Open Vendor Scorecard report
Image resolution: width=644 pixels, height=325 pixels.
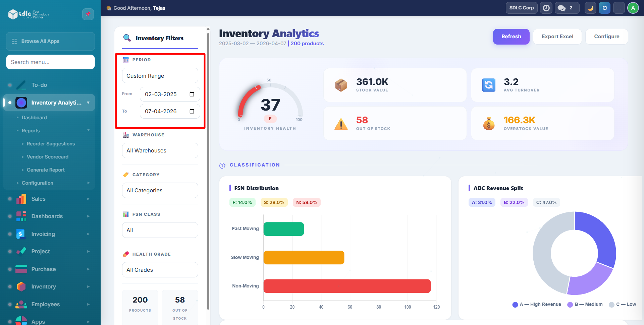[x=48, y=157]
